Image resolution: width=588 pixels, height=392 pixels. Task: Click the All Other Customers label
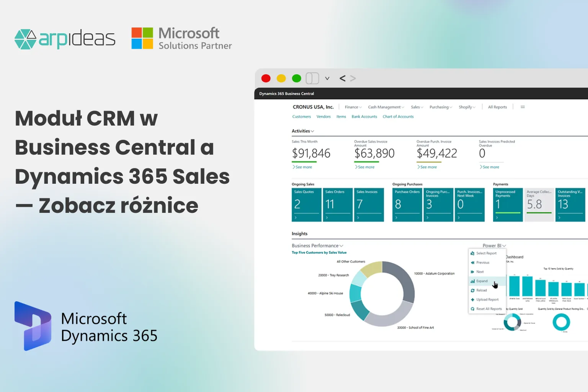click(x=351, y=262)
